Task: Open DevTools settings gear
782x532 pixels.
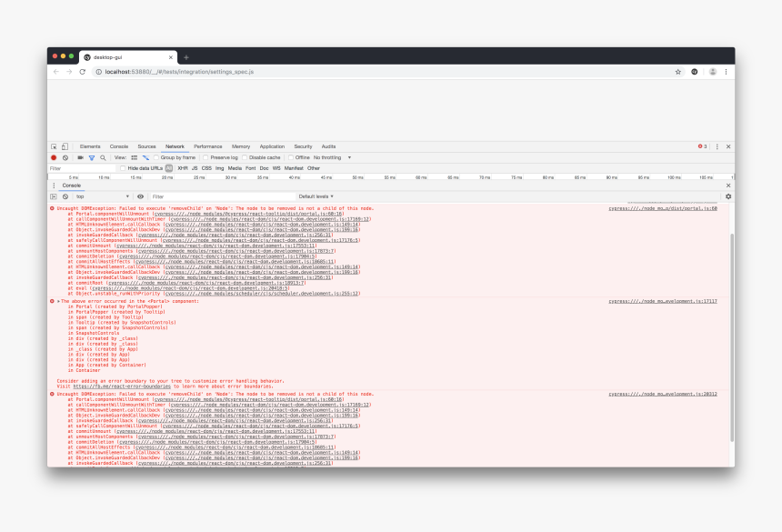Action: pos(728,196)
